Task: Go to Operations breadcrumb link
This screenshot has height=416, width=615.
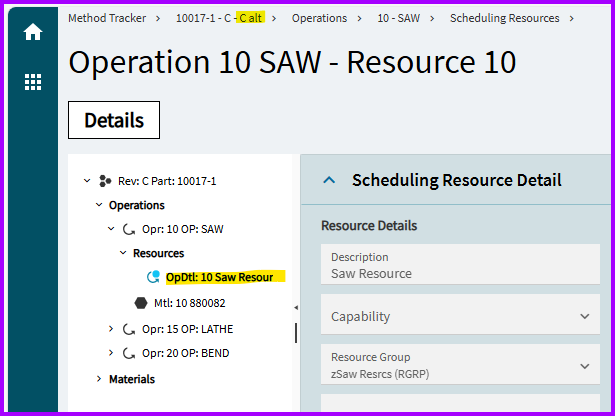Action: 319,18
